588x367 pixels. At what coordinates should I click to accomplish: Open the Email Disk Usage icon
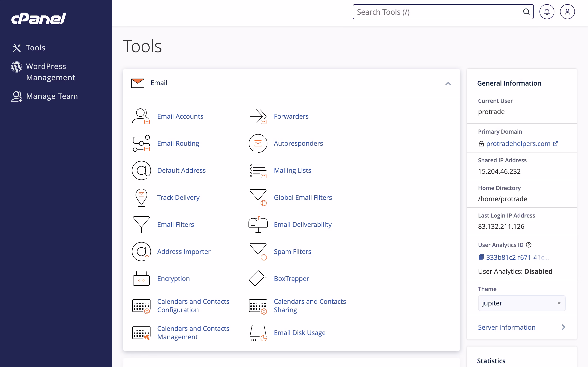pos(258,333)
